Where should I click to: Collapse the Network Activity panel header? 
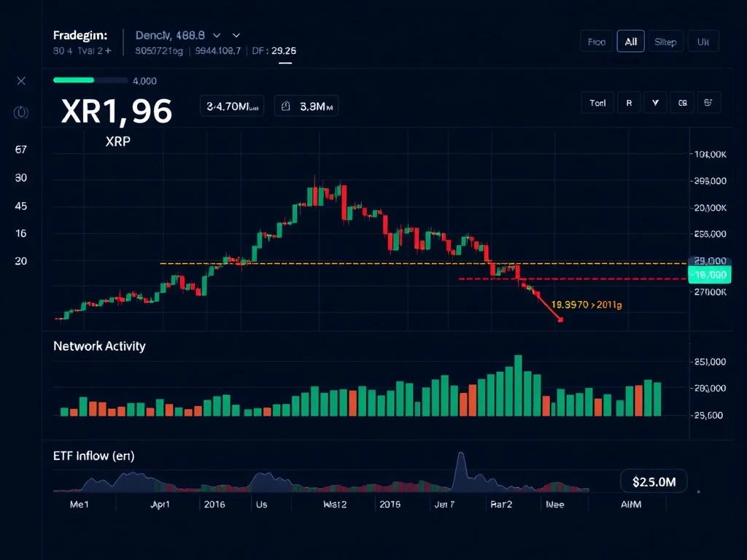tap(100, 346)
